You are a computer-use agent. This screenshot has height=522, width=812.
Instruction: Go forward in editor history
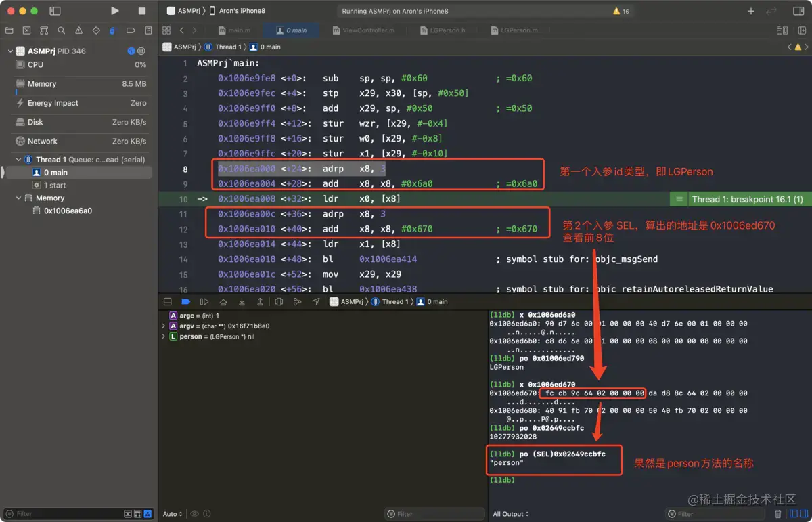[195, 30]
